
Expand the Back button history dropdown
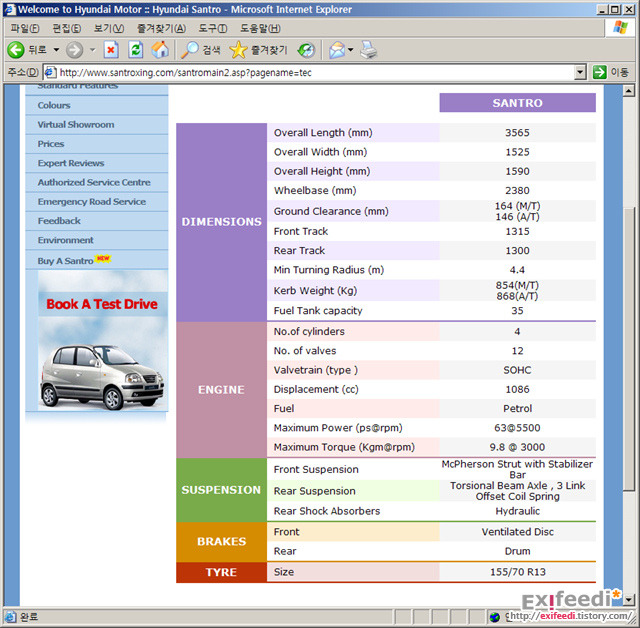(x=56, y=50)
